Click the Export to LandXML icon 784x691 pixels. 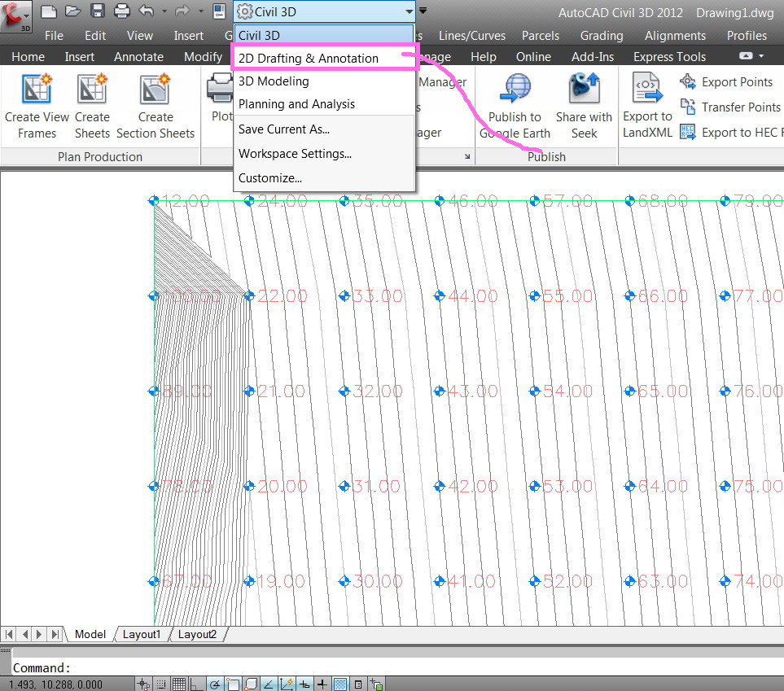click(647, 89)
